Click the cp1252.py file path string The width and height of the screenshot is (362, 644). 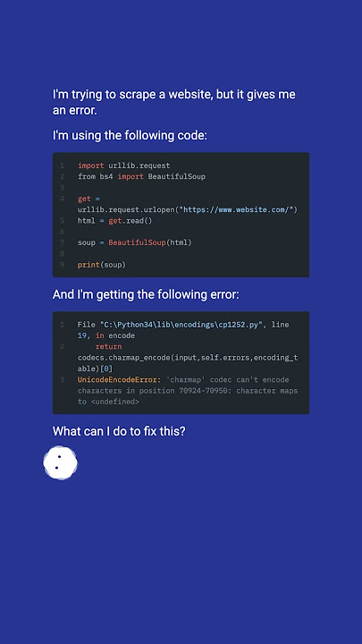coord(181,325)
